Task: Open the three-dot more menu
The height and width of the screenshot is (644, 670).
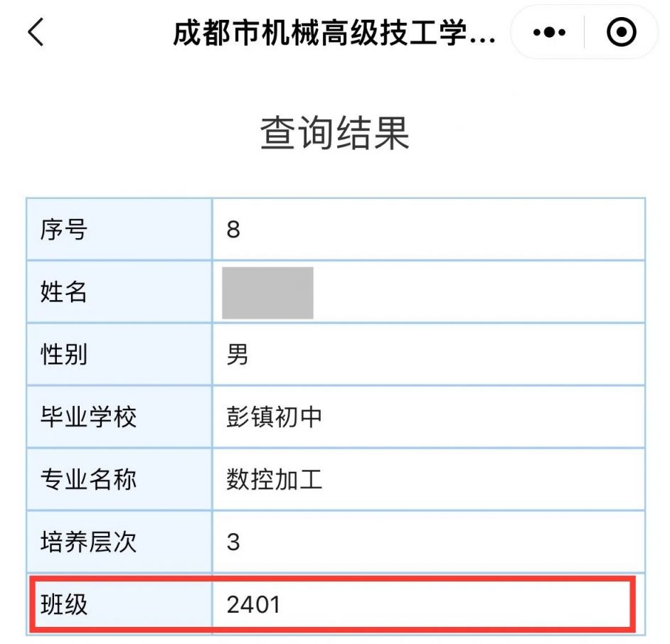Action: [x=549, y=32]
